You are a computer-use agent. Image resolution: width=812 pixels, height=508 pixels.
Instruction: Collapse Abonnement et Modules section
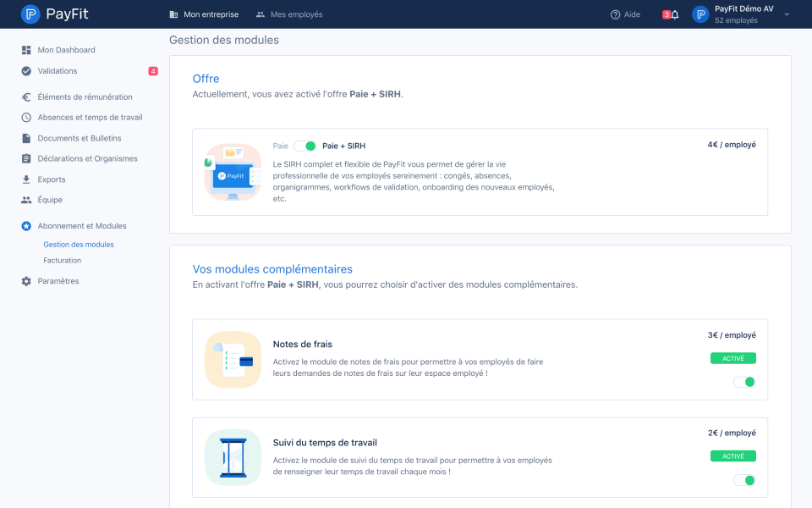(x=82, y=226)
